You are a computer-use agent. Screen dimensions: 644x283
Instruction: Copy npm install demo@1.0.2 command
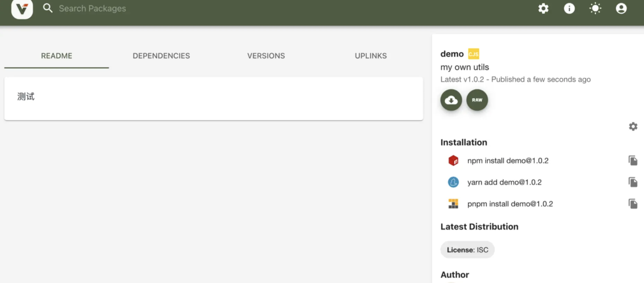[633, 160]
